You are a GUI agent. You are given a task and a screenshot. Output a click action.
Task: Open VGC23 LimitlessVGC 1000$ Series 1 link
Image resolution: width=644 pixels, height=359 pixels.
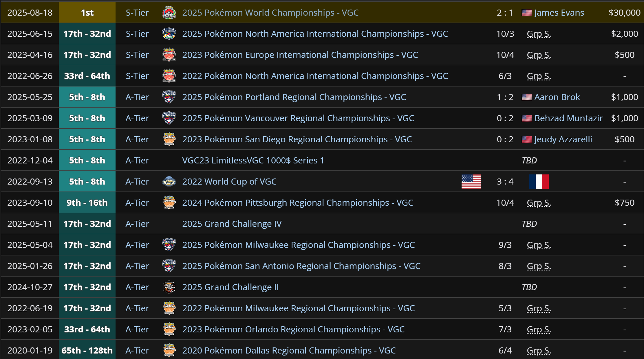[253, 161]
